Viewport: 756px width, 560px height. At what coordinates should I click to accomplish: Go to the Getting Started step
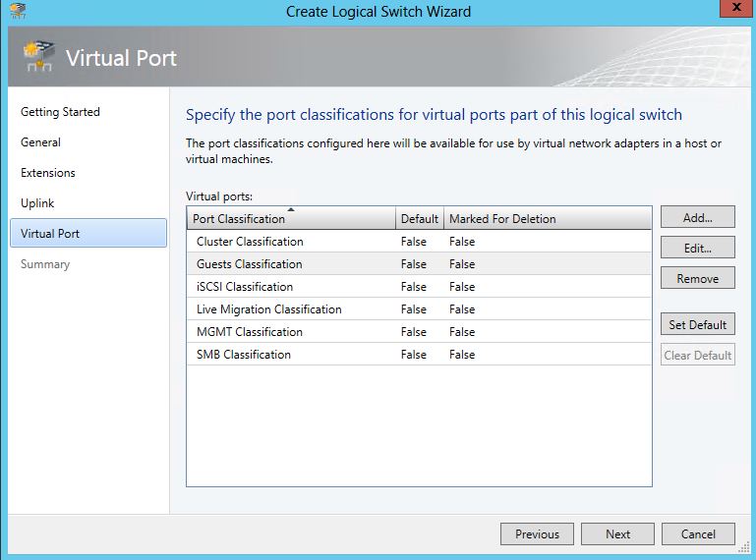pyautogui.click(x=60, y=112)
